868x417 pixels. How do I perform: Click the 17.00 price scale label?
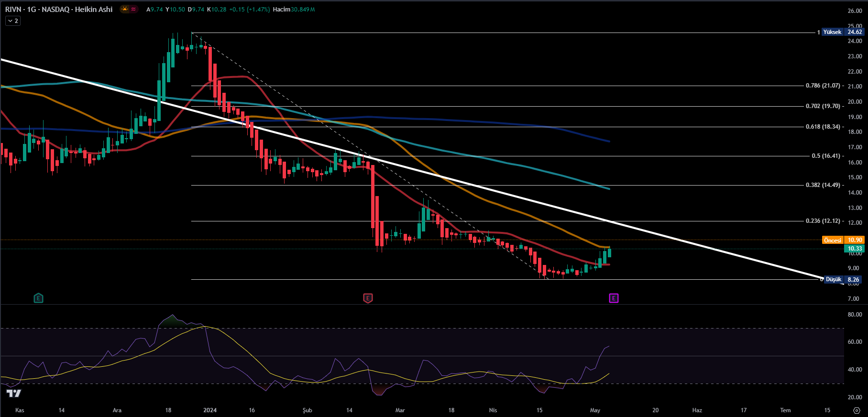(x=855, y=147)
